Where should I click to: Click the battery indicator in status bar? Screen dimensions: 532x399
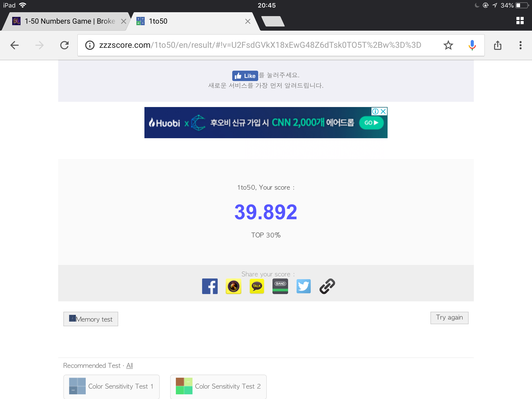coord(522,5)
